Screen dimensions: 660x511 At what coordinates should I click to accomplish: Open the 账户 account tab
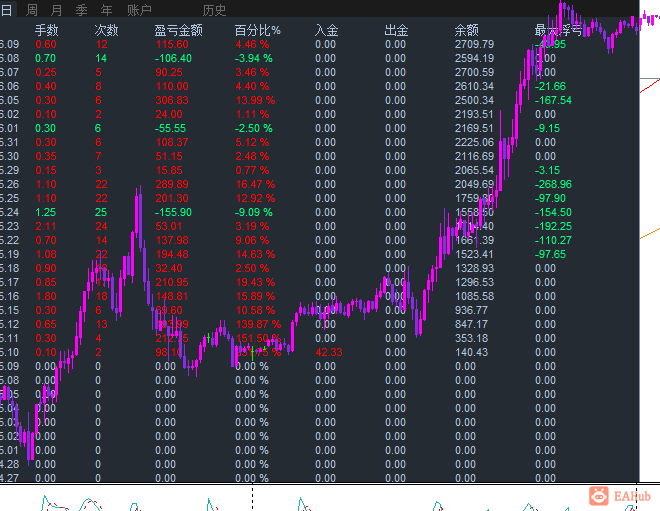coord(139,10)
